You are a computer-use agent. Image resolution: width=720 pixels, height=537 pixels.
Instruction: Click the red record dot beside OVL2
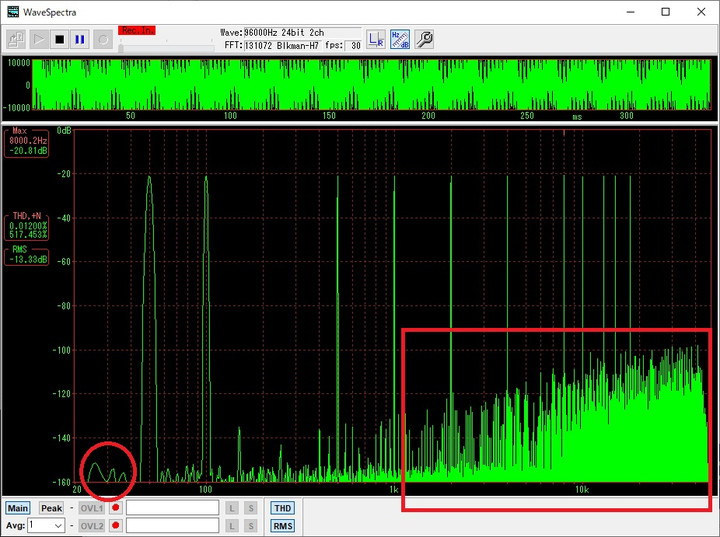pyautogui.click(x=116, y=526)
